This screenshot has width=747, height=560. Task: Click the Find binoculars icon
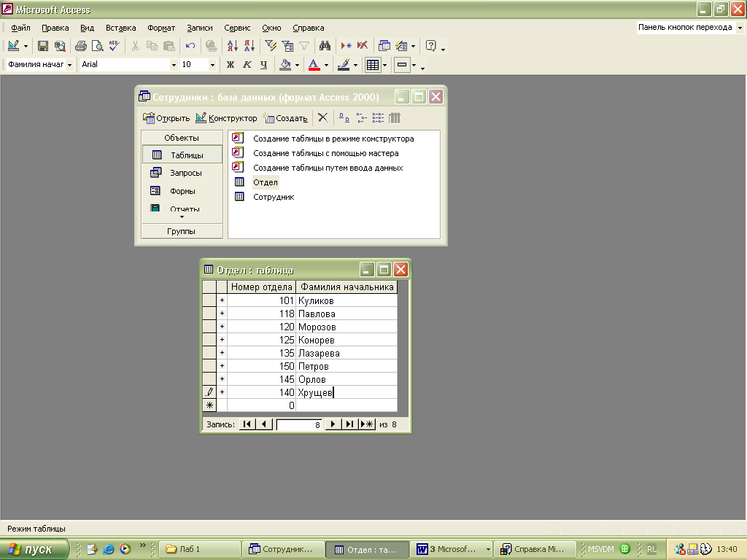325,46
